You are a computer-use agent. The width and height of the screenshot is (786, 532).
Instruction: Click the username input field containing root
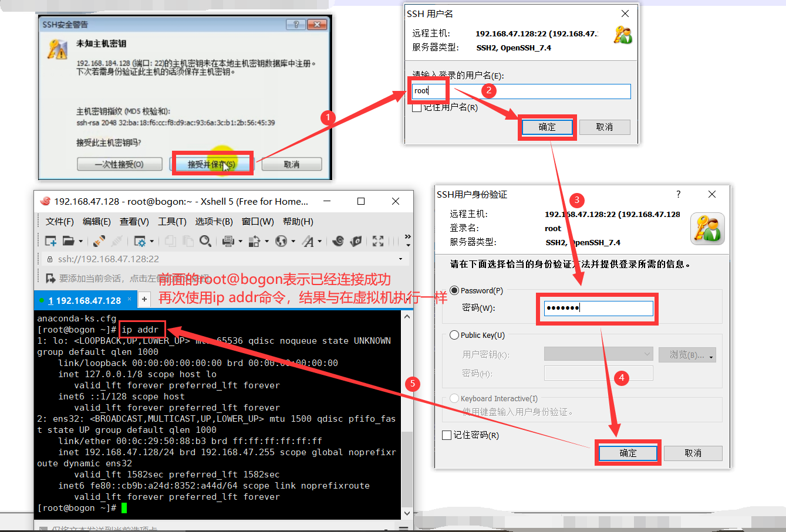point(521,91)
